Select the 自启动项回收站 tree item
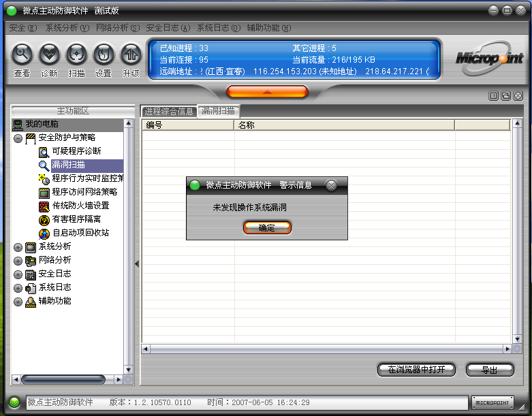The width and height of the screenshot is (532, 416). pos(81,233)
